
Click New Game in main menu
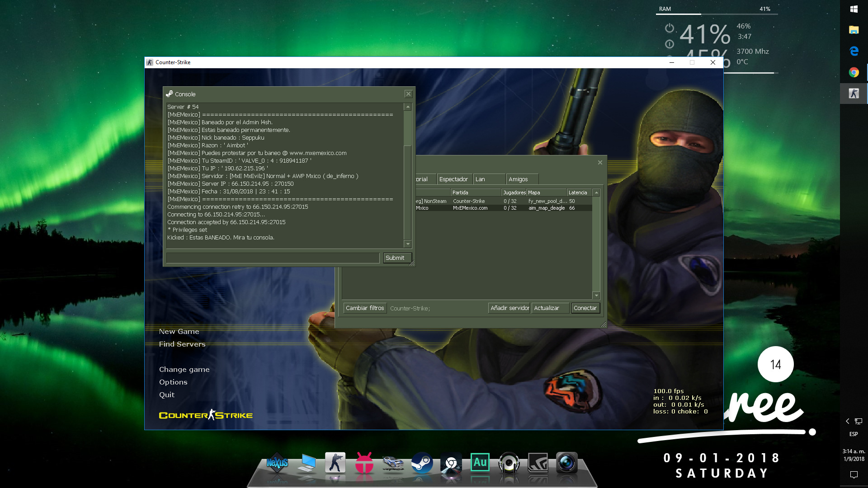pos(179,332)
